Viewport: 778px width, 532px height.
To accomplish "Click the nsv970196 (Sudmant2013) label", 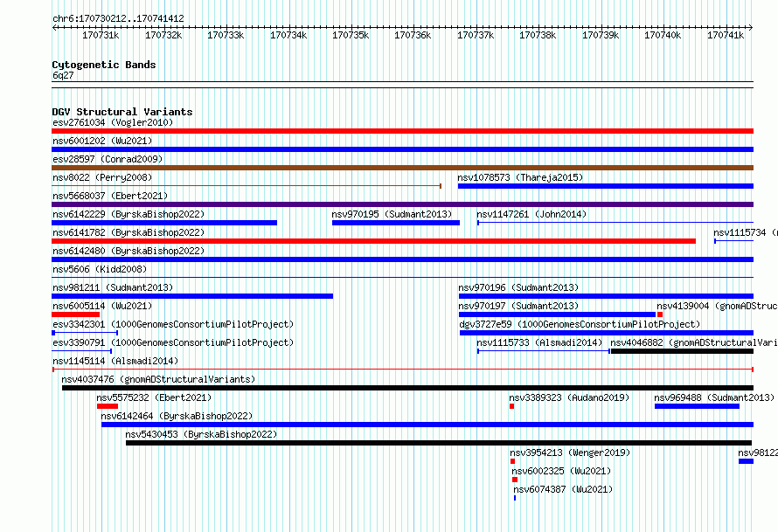I will coord(518,287).
